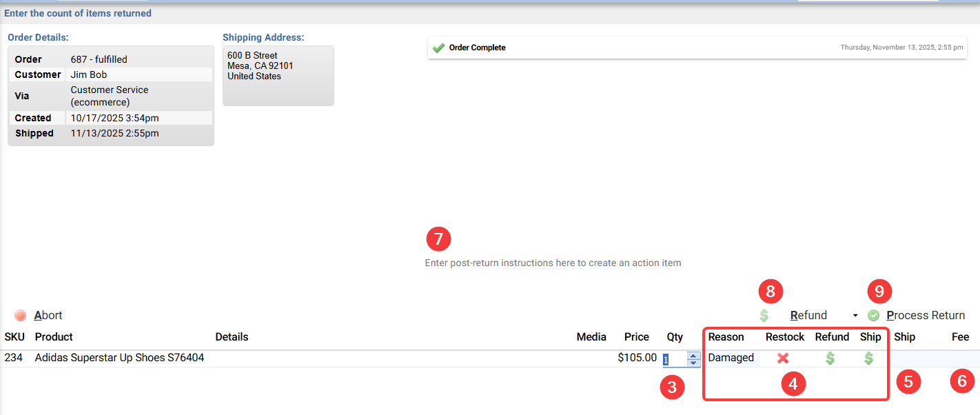The height and width of the screenshot is (415, 980).
Task: Increase quantity with the Qty up arrow
Action: pyautogui.click(x=693, y=355)
